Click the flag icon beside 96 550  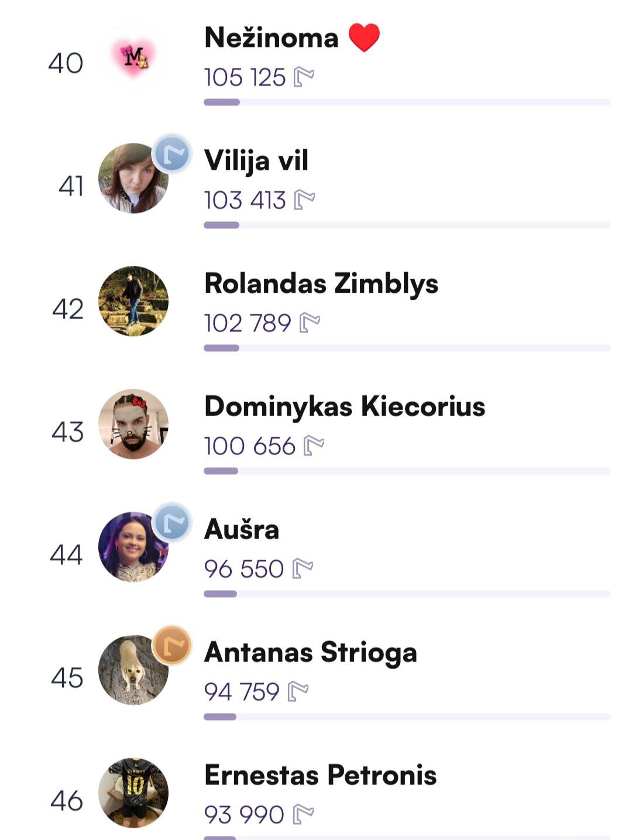303,569
